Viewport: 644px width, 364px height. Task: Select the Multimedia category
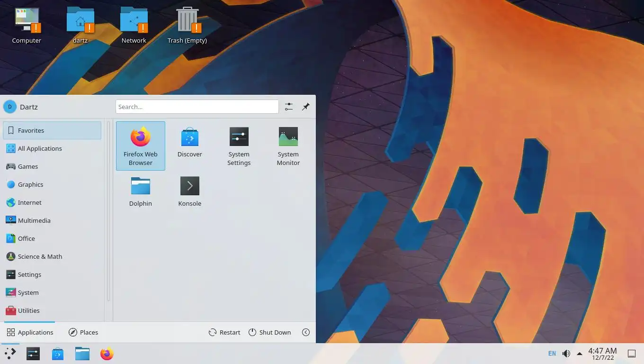pyautogui.click(x=52, y=220)
